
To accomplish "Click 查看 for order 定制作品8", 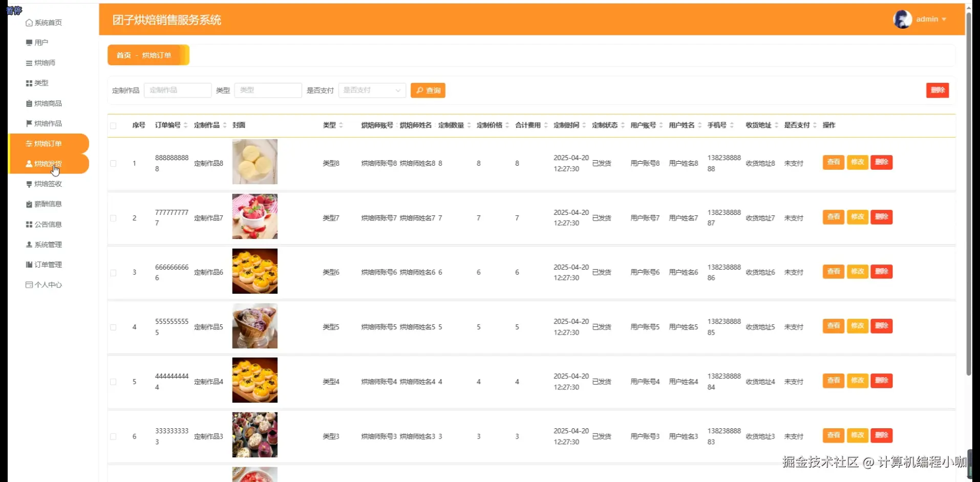I will click(x=834, y=162).
